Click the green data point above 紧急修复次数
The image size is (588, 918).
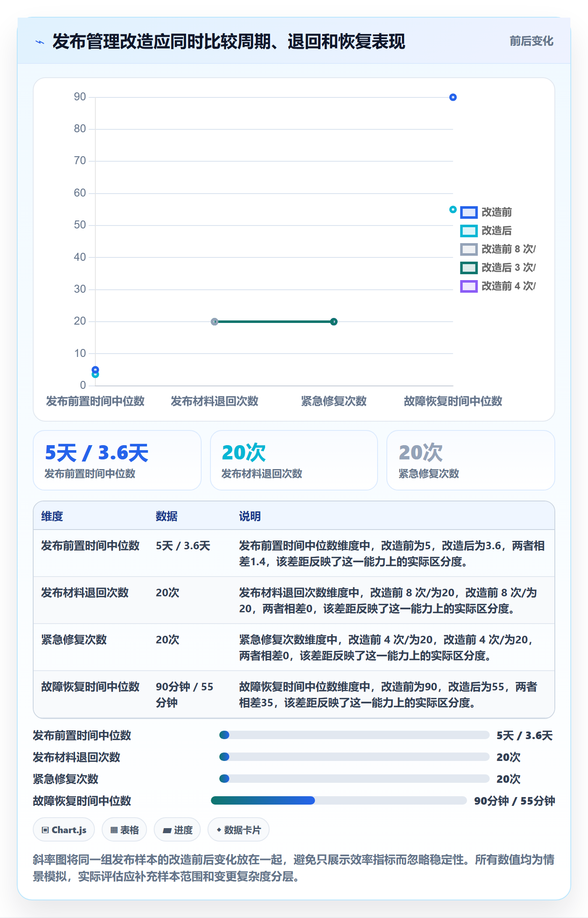(x=334, y=322)
